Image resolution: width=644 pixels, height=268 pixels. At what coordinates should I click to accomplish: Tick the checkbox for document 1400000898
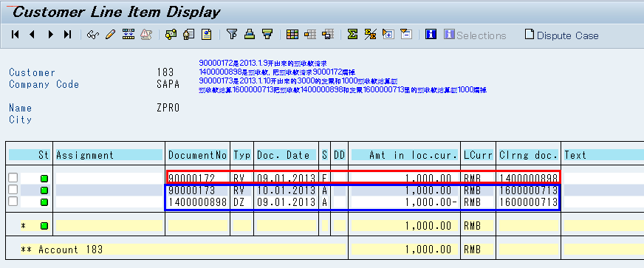point(13,202)
